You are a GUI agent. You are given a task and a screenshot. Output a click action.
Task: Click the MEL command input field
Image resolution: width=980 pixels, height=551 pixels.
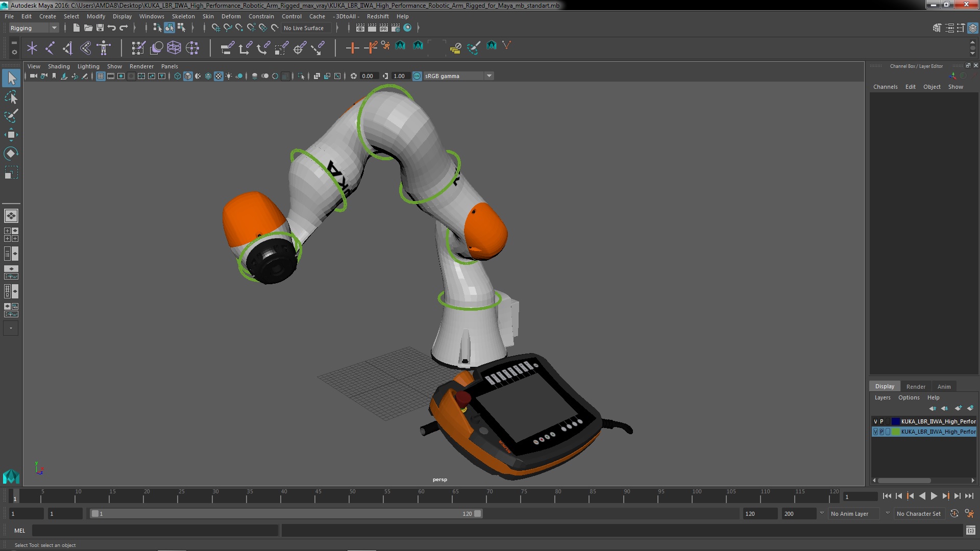click(155, 531)
